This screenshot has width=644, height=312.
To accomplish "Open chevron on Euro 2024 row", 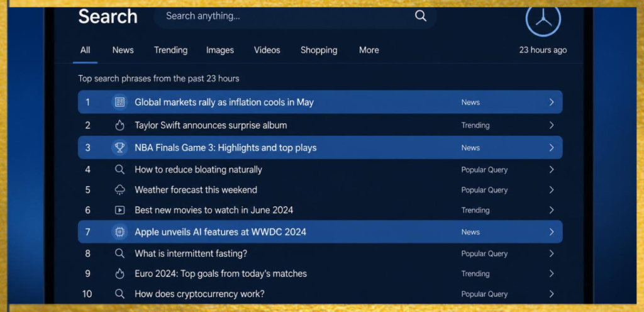I will tap(552, 274).
